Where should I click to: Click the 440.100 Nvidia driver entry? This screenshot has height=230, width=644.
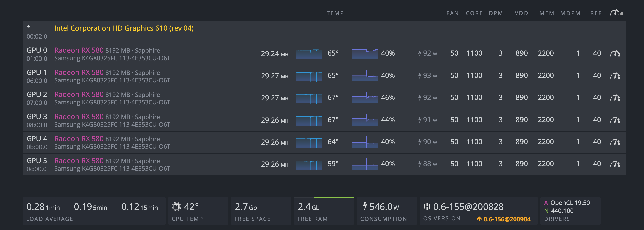pyautogui.click(x=559, y=211)
